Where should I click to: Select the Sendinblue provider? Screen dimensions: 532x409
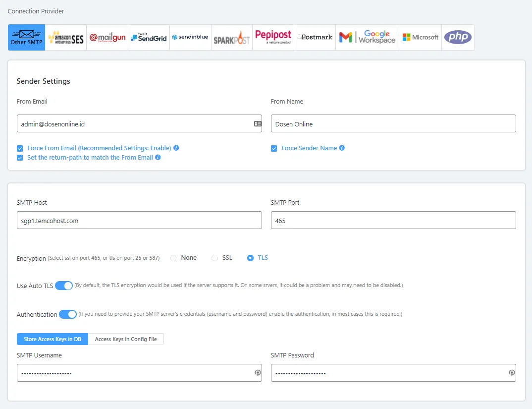point(190,37)
